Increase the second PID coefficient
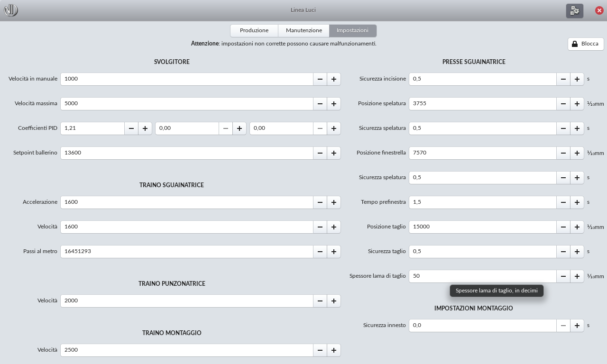This screenshot has width=607, height=364. tap(239, 128)
